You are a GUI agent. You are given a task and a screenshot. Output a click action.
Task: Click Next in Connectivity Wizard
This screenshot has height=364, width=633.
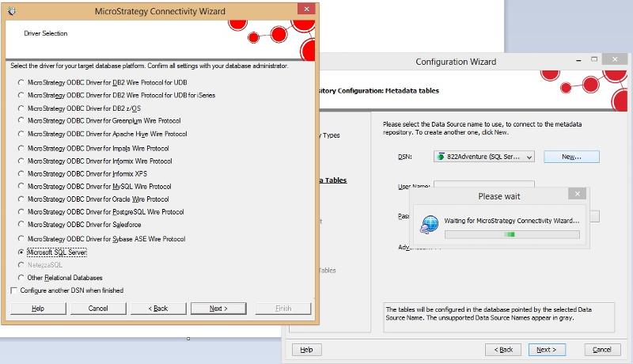(x=218, y=309)
